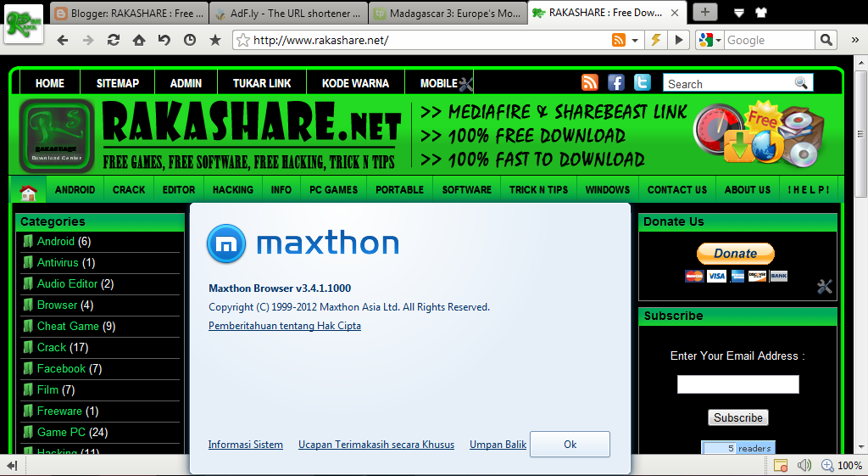This screenshot has width=868, height=476.
Task: Click the Google search input field
Action: [x=768, y=40]
